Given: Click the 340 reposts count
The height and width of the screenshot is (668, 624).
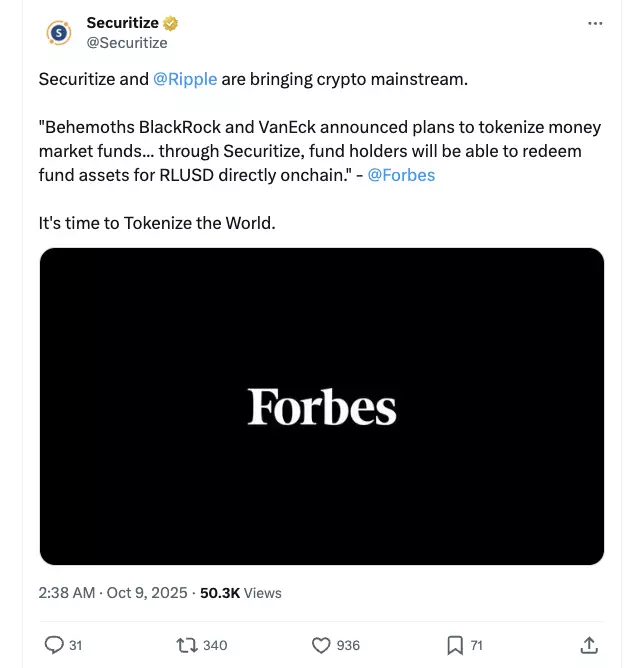Looking at the screenshot, I should click(215, 645).
